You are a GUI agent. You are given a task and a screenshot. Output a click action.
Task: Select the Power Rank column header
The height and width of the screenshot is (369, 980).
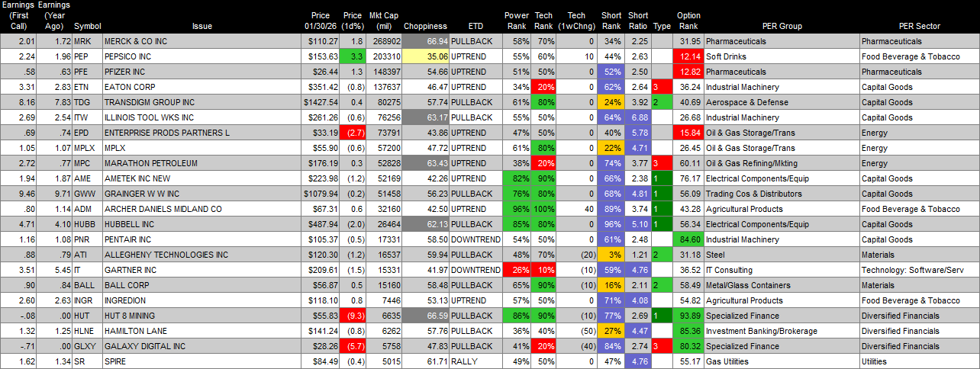[x=517, y=21]
